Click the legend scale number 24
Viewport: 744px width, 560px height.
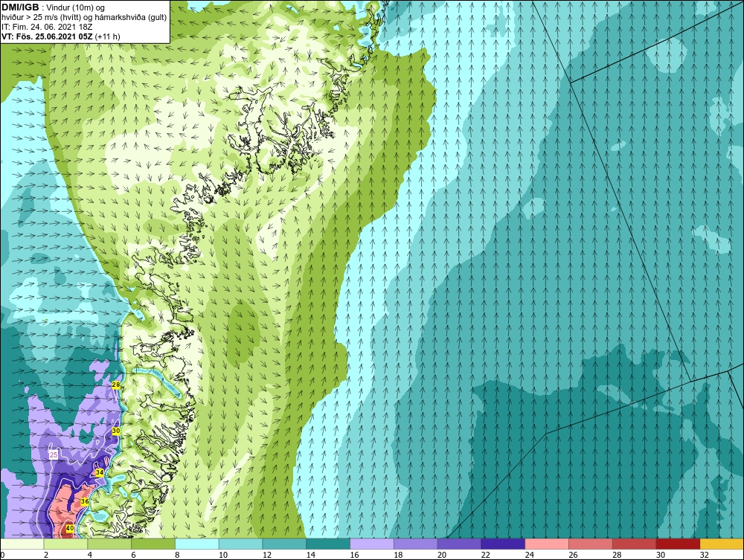pyautogui.click(x=529, y=555)
